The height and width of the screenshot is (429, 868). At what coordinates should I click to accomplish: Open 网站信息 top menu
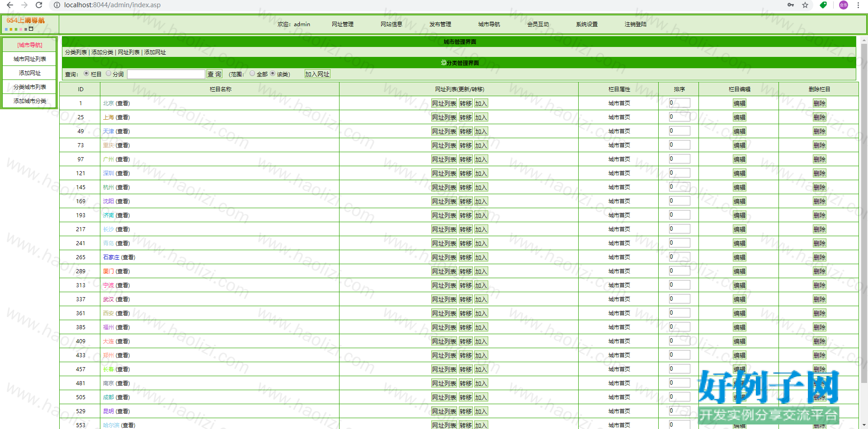tap(392, 24)
